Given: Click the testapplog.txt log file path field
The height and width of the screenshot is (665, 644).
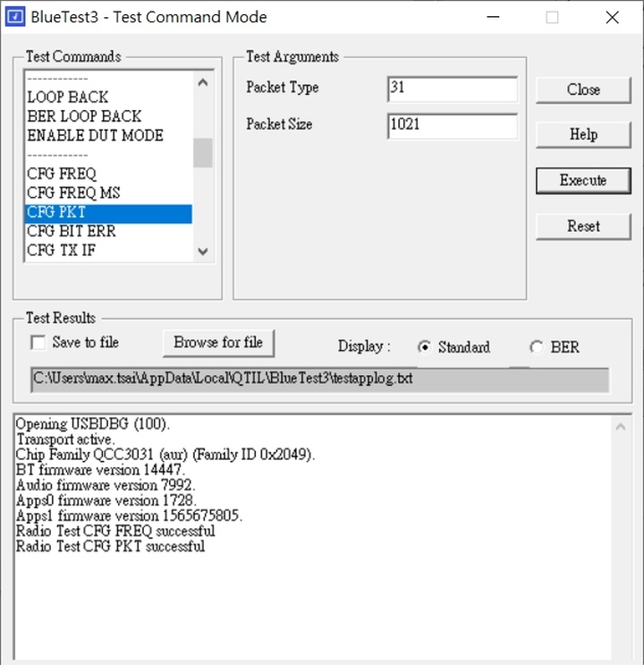Looking at the screenshot, I should [x=320, y=379].
